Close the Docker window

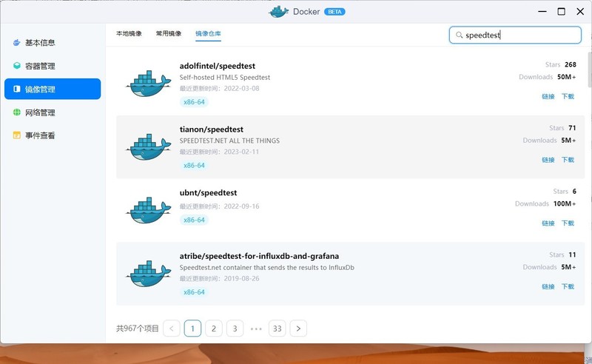coord(580,12)
